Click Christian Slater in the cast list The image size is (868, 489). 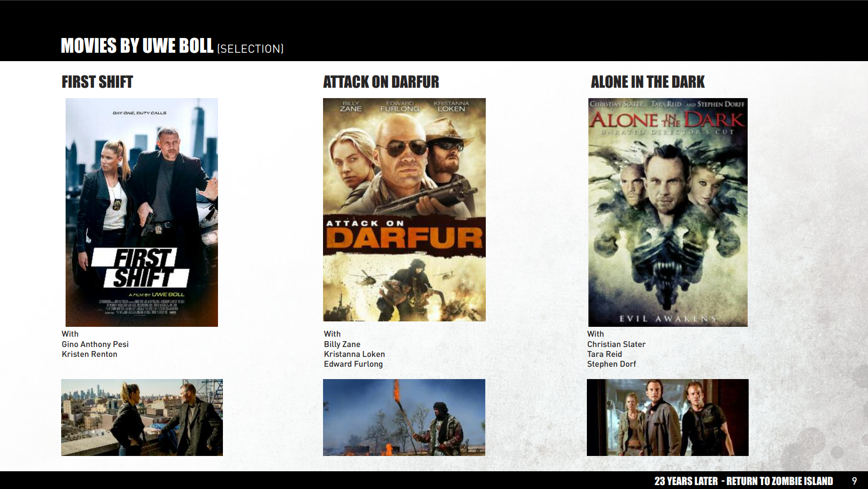click(616, 344)
